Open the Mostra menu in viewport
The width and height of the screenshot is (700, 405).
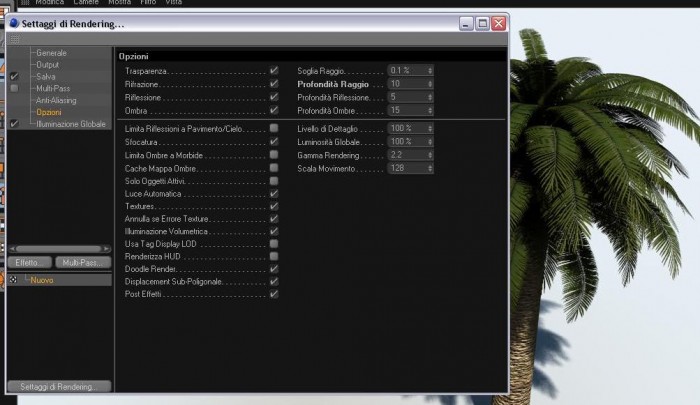coord(120,2)
